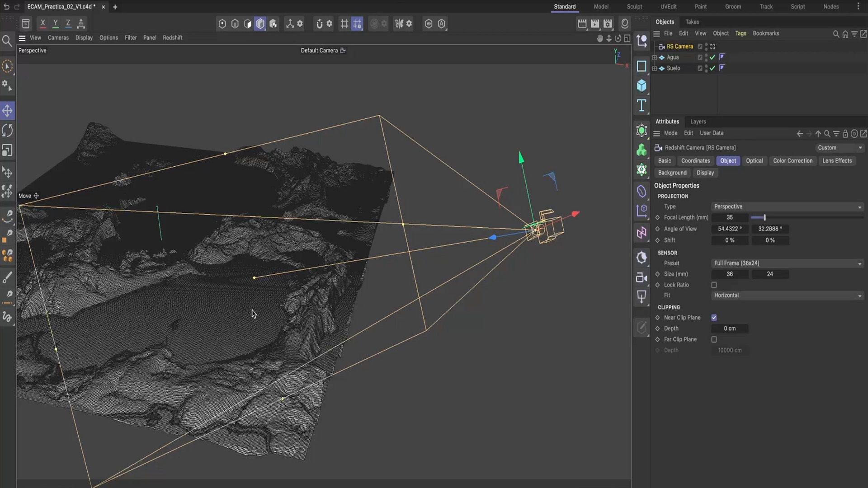Select the Move tool in left toolbar
Image resolution: width=868 pixels, height=488 pixels.
point(7,111)
